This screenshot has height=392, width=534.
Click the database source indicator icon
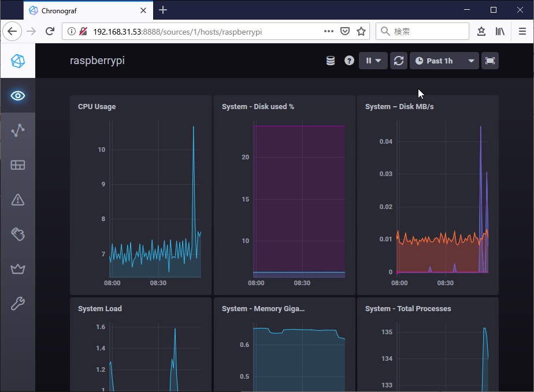click(331, 61)
